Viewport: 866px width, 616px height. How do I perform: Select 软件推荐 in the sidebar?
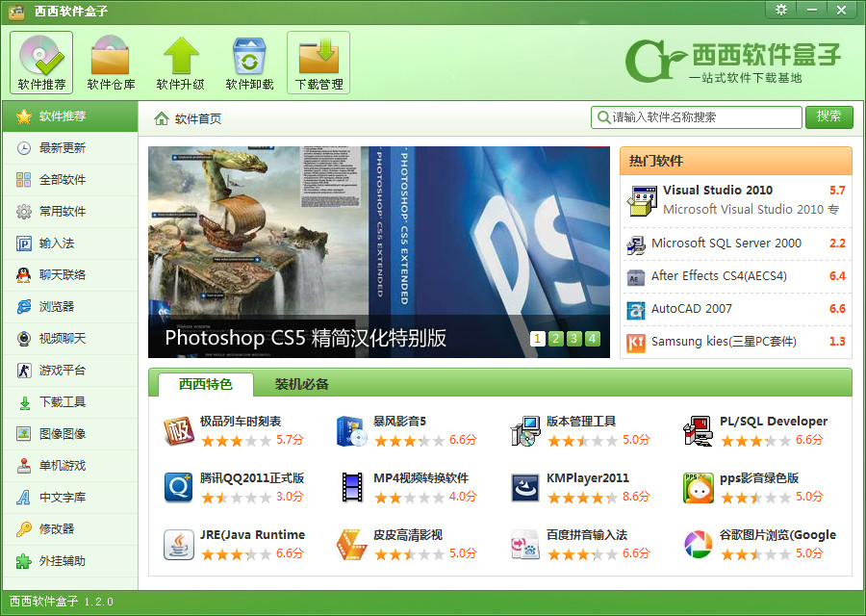[70, 116]
